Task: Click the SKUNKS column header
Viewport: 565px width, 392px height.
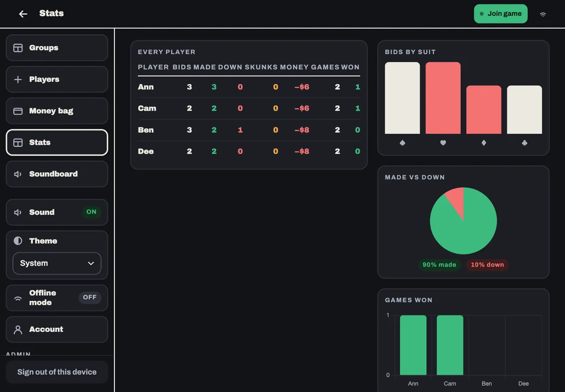Action: (261, 67)
